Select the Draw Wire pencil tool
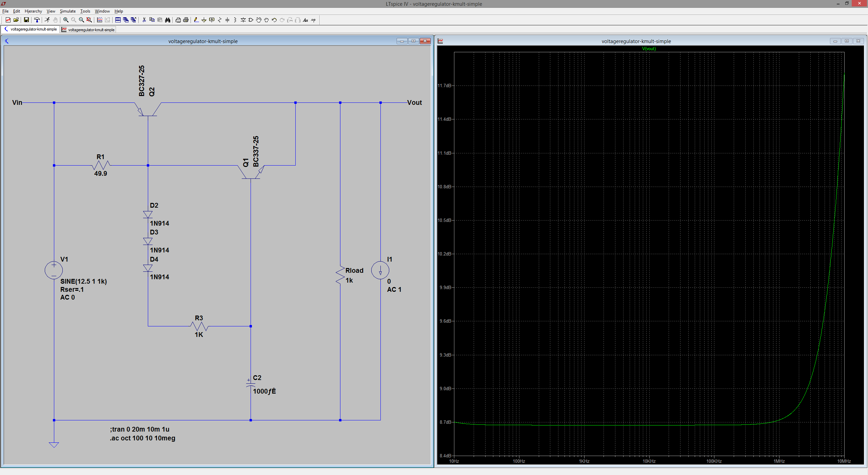 click(196, 20)
